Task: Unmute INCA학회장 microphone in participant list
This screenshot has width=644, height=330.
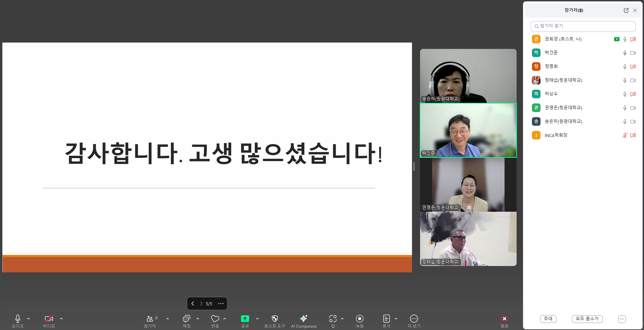Action: [x=625, y=135]
